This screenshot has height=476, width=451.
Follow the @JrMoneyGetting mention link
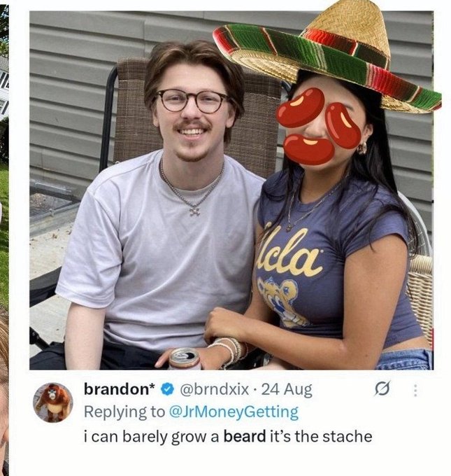tap(233, 412)
